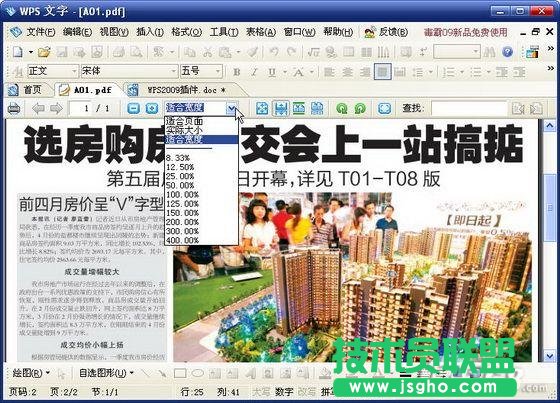Image resolution: width=560 pixels, height=403 pixels.
Task: Select 实际大小 zoom option
Action: coord(202,130)
